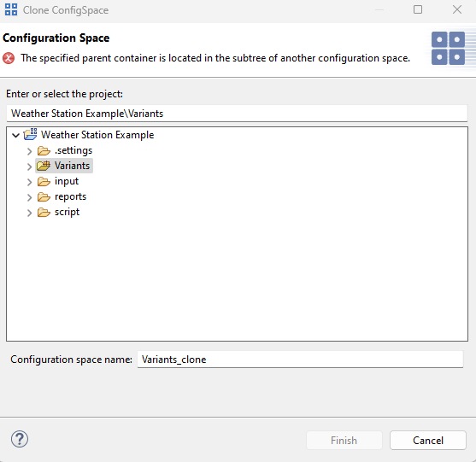Select the script tree item
476x462 pixels.
[x=67, y=212]
